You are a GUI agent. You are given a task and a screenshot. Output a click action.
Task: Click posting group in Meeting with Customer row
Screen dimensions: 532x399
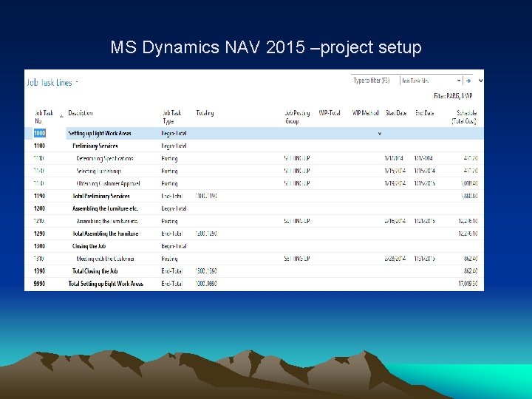pyautogui.click(x=297, y=259)
